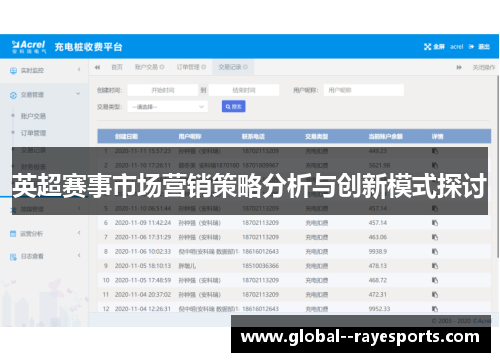Open the 交易类型 dropdown
Image resolution: width=500 pixels, height=362 pixels.
167,107
